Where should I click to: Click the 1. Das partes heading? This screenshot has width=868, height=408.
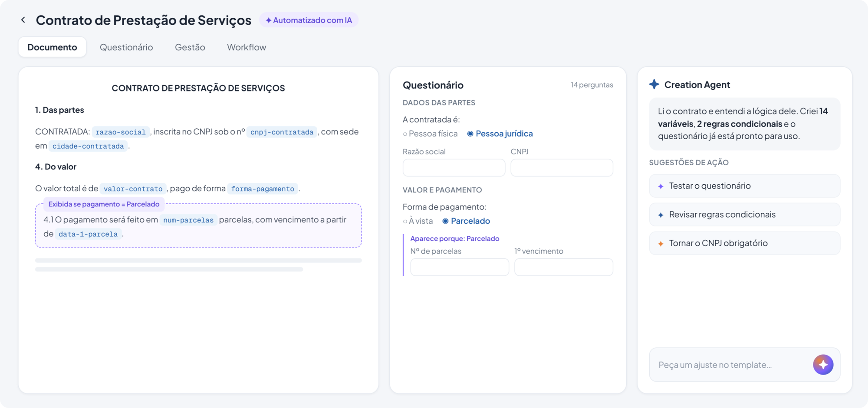pyautogui.click(x=59, y=110)
